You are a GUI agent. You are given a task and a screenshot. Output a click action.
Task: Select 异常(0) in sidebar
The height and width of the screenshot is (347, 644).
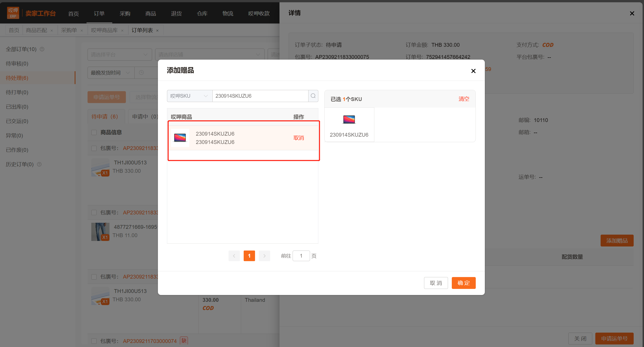[x=14, y=136]
